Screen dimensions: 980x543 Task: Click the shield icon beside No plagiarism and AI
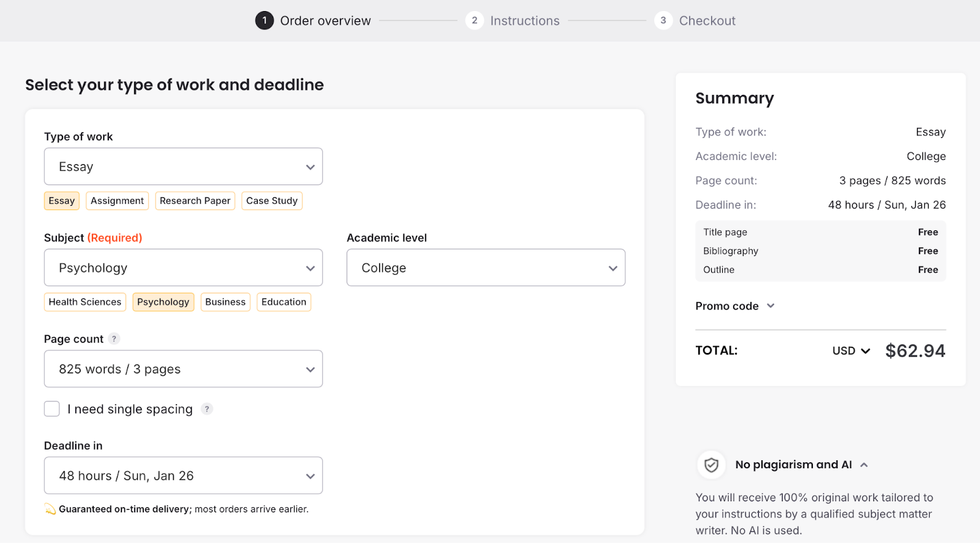(711, 465)
